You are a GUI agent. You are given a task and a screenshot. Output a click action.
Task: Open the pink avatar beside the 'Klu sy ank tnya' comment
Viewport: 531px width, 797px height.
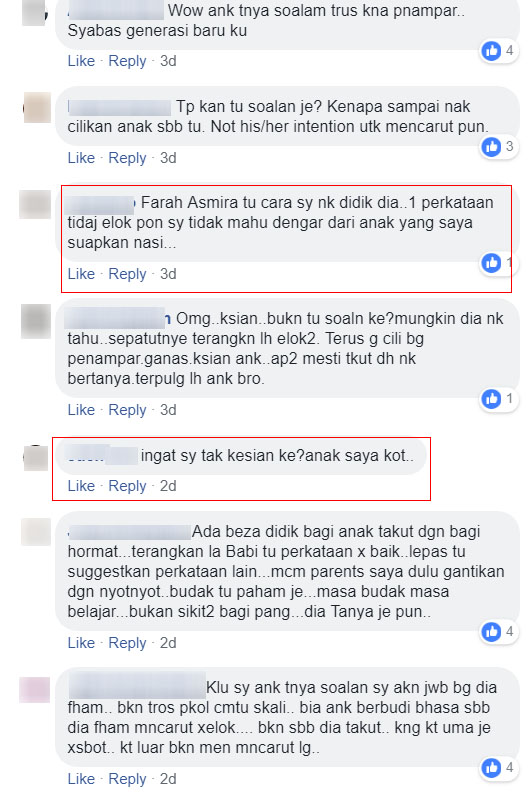35,690
